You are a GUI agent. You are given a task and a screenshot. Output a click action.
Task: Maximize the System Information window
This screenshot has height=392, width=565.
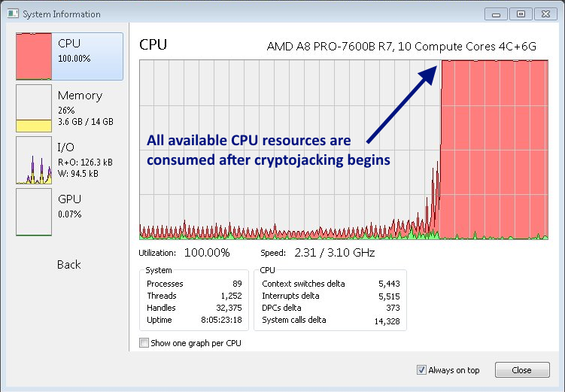[x=520, y=14]
